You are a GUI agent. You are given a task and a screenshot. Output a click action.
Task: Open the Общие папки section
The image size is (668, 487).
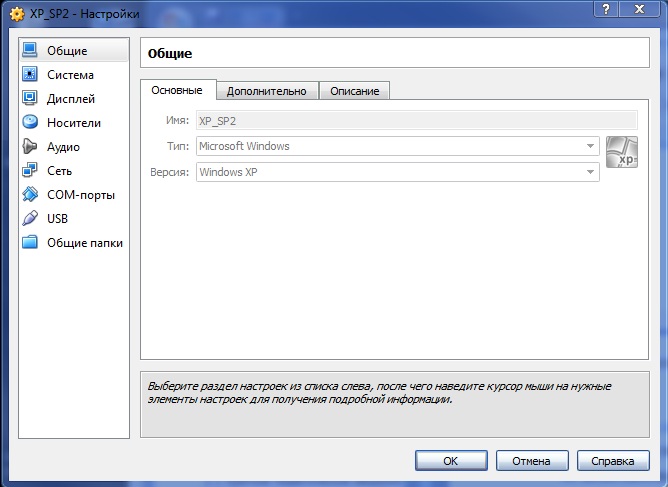click(74, 242)
